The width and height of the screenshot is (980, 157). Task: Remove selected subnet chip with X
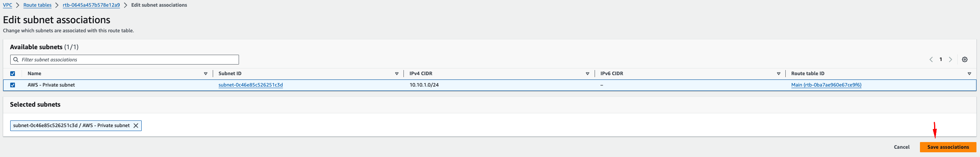136,126
